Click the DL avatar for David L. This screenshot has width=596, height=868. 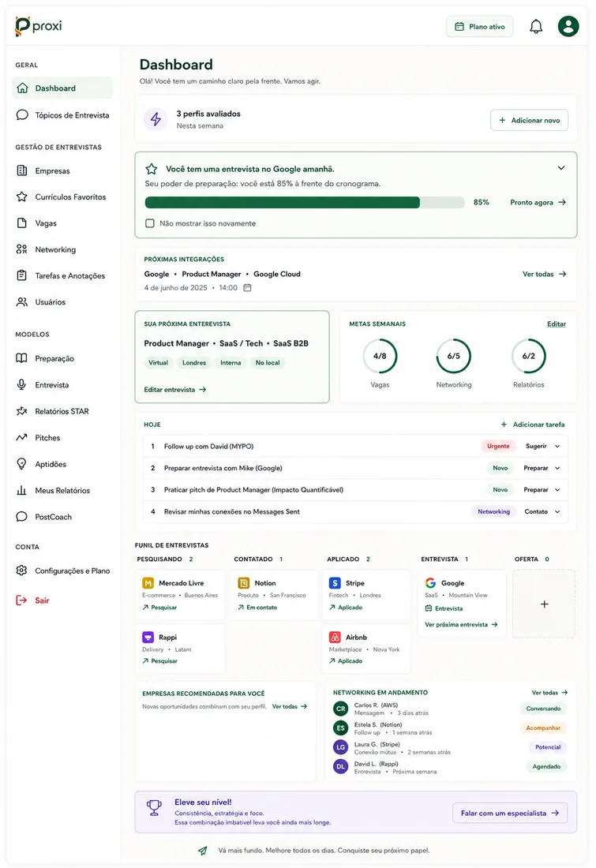(x=341, y=767)
